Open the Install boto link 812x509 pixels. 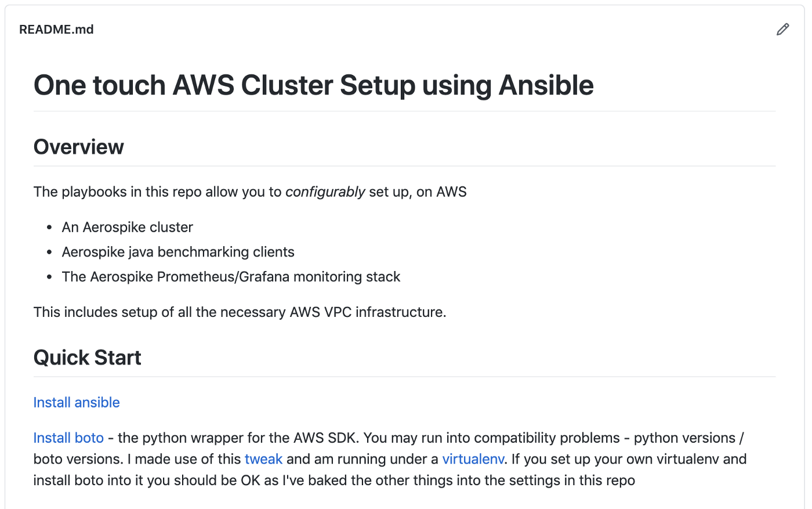tap(68, 438)
